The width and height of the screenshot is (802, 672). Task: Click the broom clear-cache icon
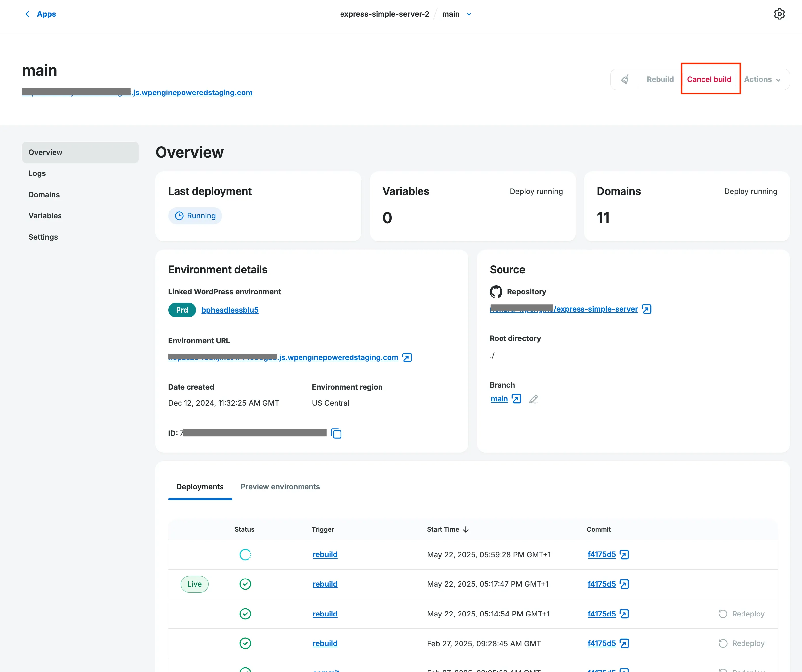(625, 79)
